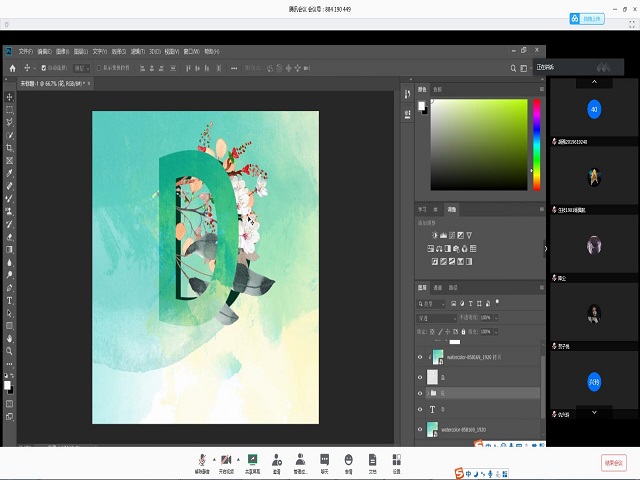
Task: Open the meeting settings gear icon
Action: click(396, 459)
